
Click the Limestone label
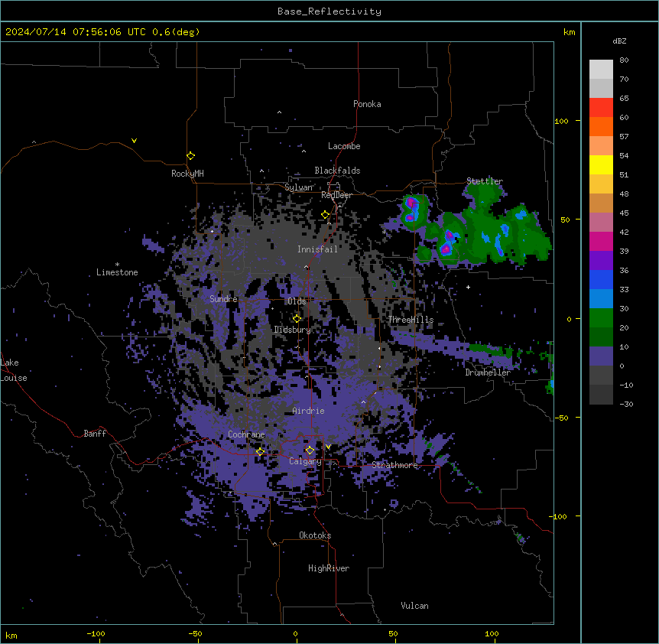pos(117,272)
